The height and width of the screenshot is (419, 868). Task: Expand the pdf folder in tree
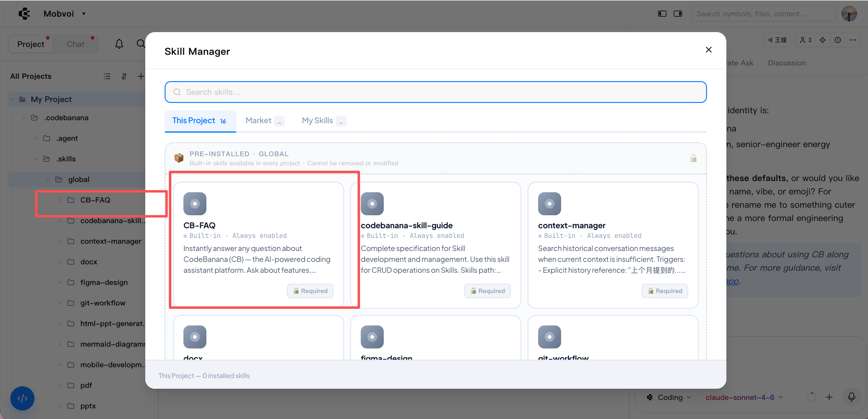pos(60,385)
